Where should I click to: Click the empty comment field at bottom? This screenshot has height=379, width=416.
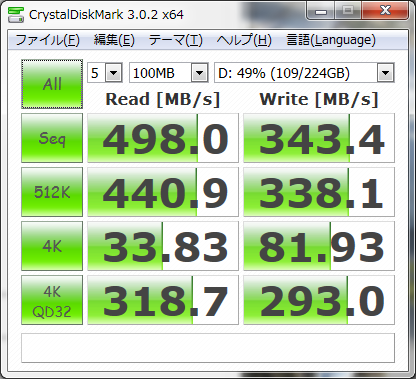click(x=208, y=348)
